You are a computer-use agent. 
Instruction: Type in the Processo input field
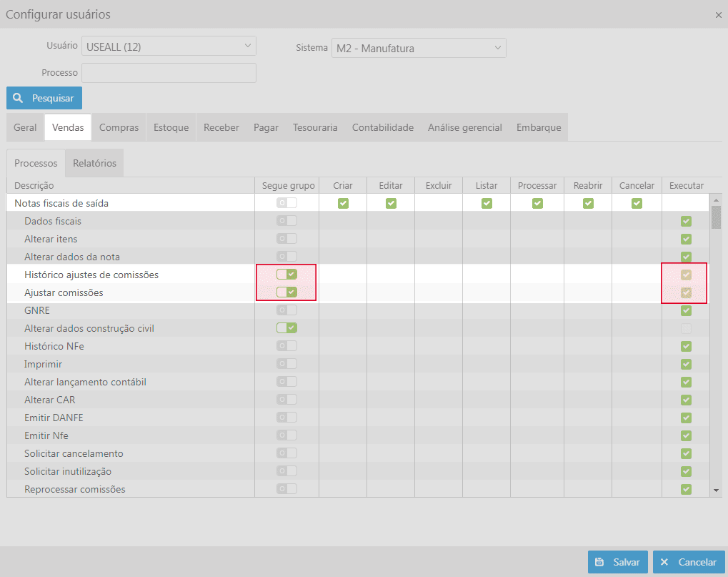coord(169,73)
